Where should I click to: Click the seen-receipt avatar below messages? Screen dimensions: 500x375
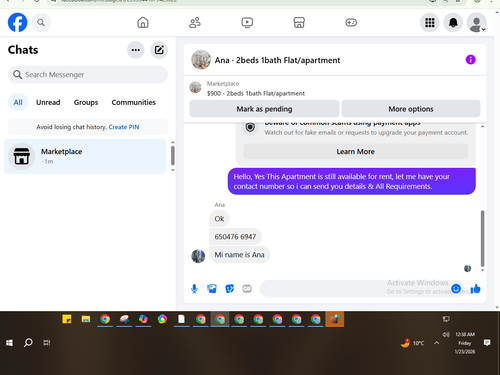pos(468,268)
